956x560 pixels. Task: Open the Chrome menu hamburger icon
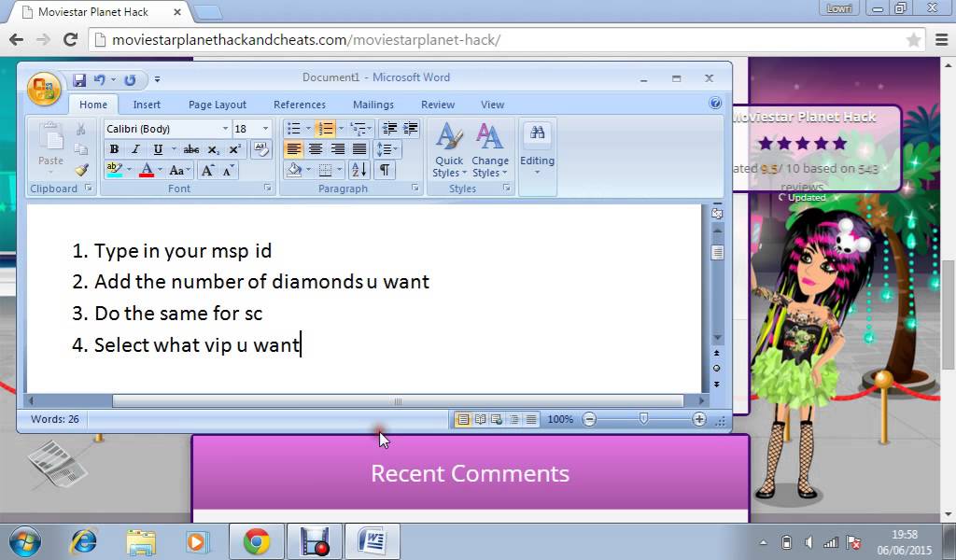pyautogui.click(x=941, y=40)
